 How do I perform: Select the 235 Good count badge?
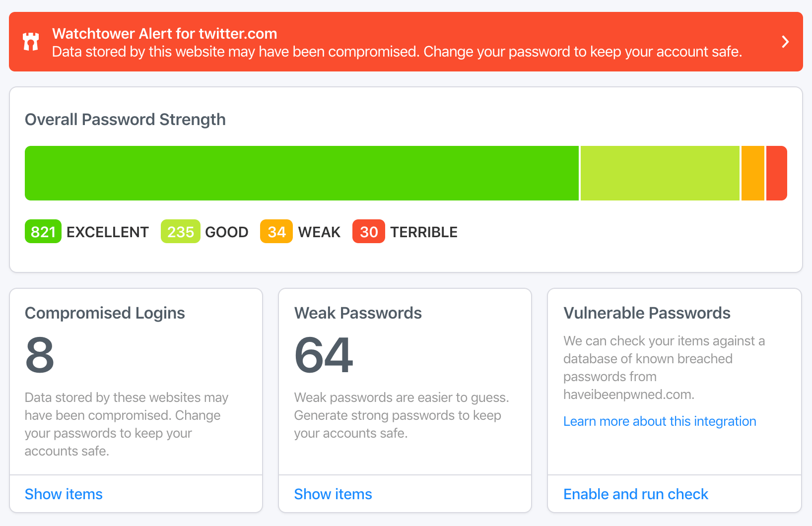(181, 231)
